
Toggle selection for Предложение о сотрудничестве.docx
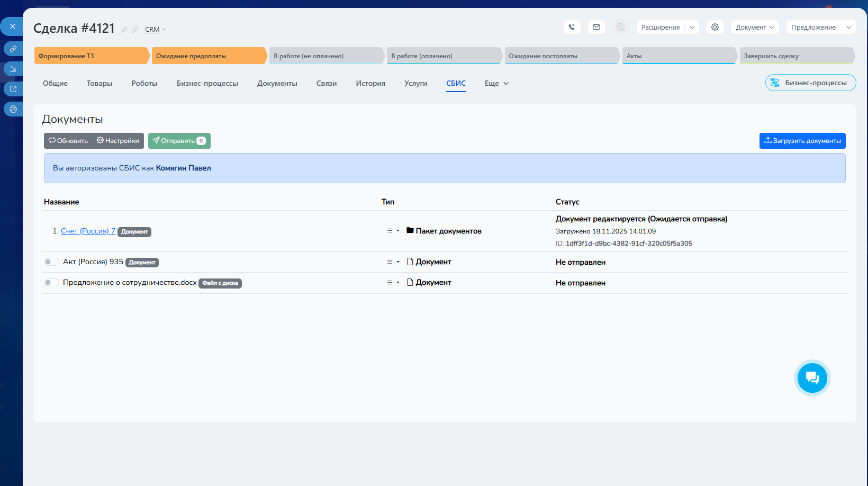click(51, 282)
